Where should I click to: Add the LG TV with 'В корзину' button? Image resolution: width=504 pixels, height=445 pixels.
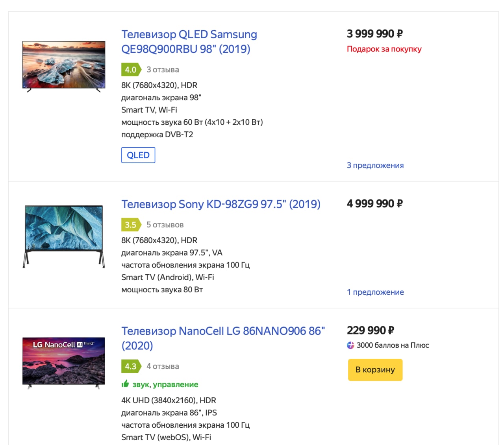click(375, 370)
